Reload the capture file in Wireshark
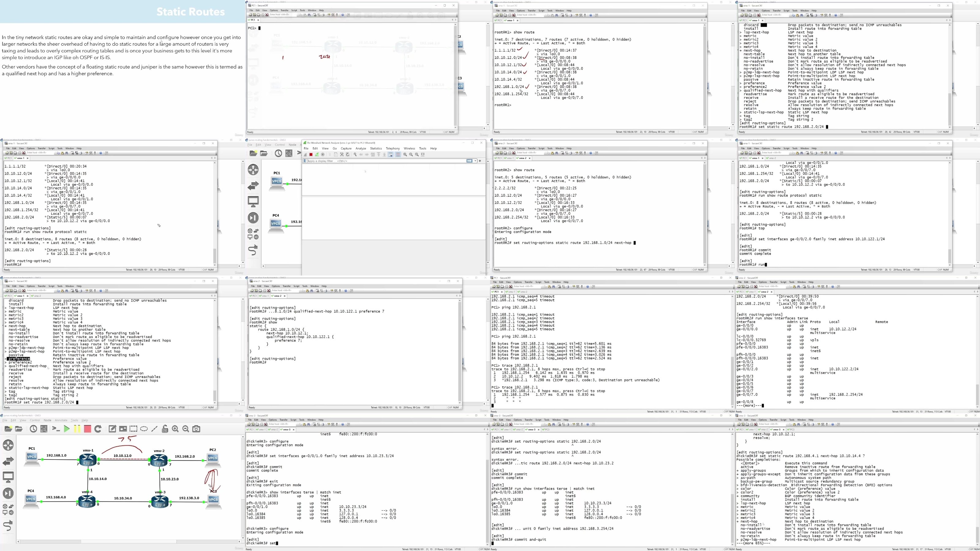This screenshot has width=980, height=551. coord(348,155)
